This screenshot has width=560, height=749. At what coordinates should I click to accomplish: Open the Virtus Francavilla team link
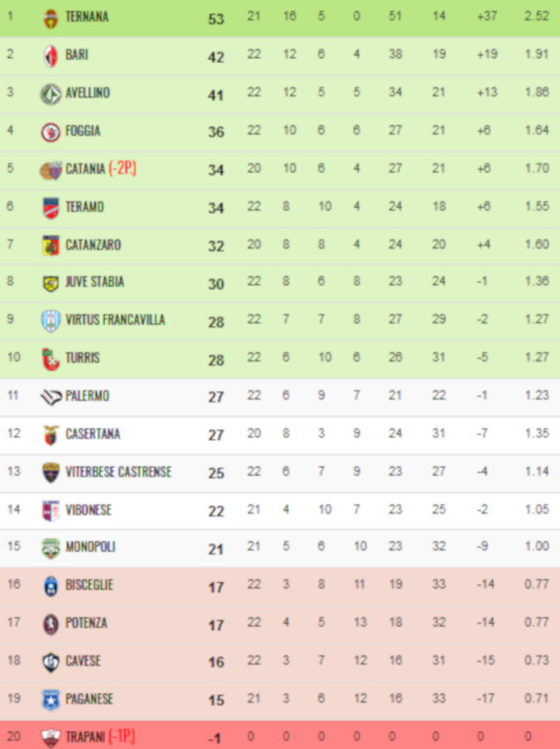[x=115, y=320]
